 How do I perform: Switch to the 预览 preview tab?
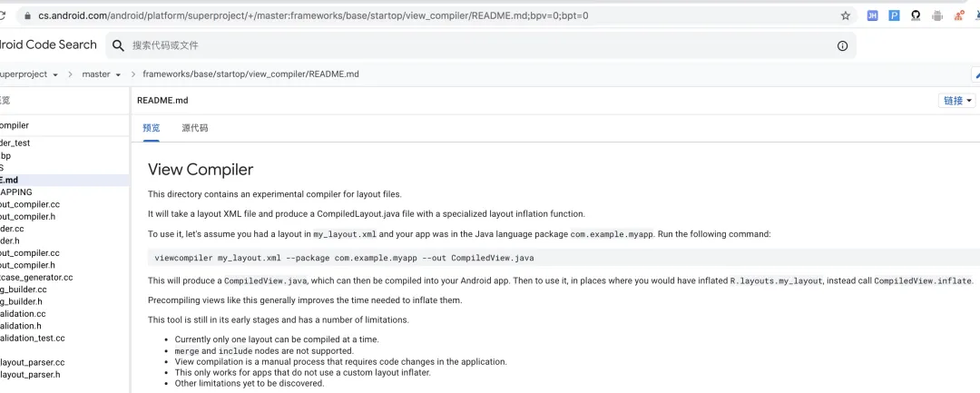click(152, 128)
